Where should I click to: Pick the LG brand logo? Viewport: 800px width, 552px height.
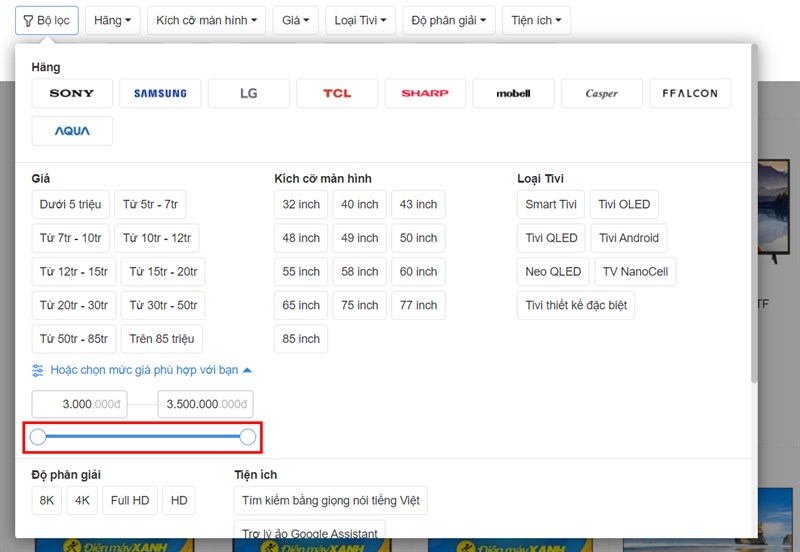(248, 94)
